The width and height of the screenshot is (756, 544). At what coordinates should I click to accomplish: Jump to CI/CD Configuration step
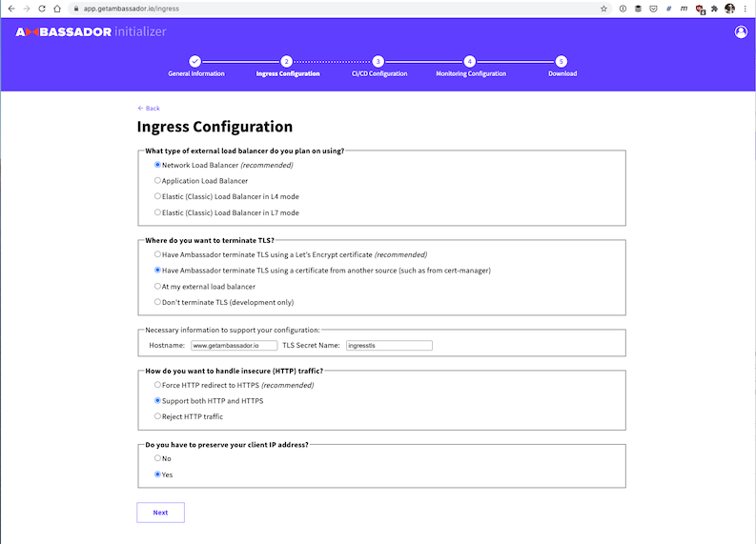[378, 61]
